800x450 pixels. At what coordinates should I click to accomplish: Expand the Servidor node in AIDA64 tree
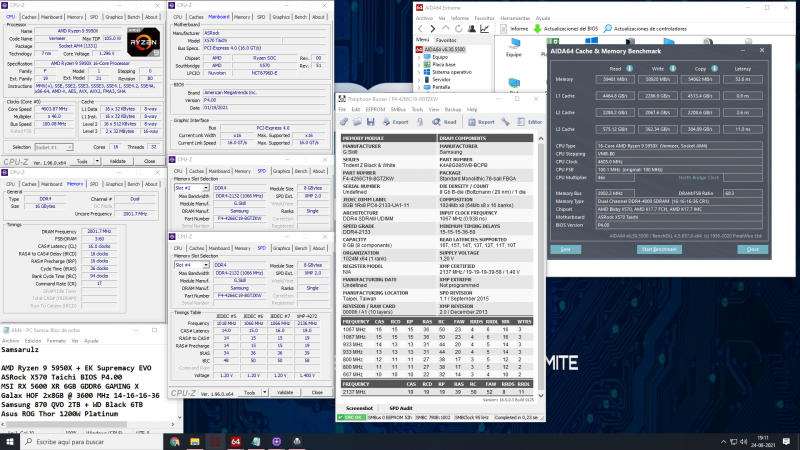pyautogui.click(x=419, y=80)
